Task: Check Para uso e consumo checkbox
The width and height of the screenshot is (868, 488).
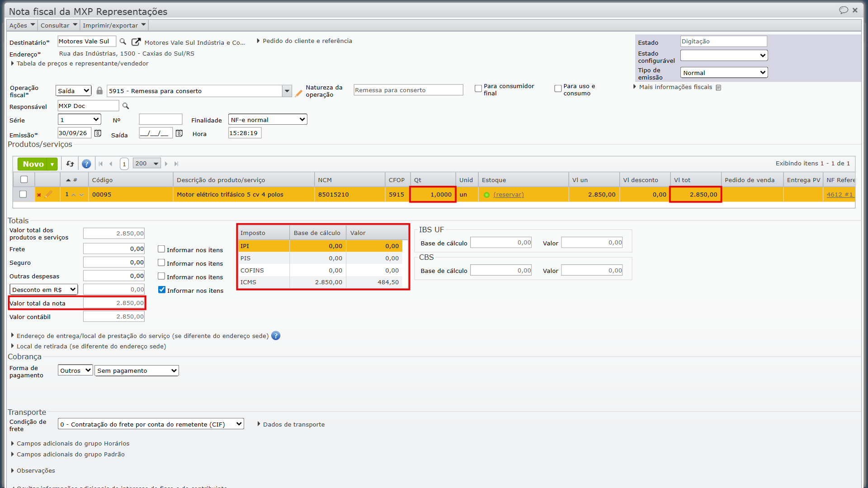Action: click(558, 89)
